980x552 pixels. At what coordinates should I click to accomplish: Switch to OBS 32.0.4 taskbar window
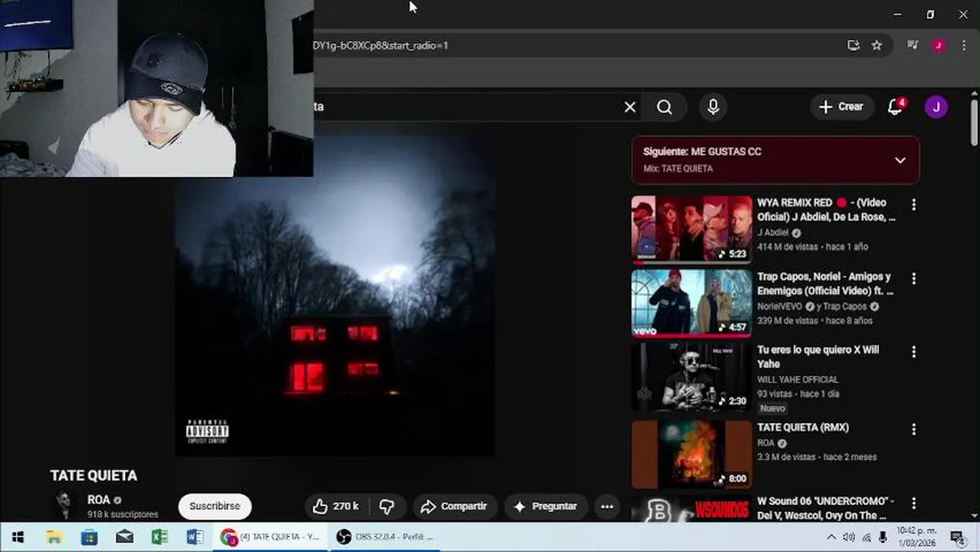[386, 537]
